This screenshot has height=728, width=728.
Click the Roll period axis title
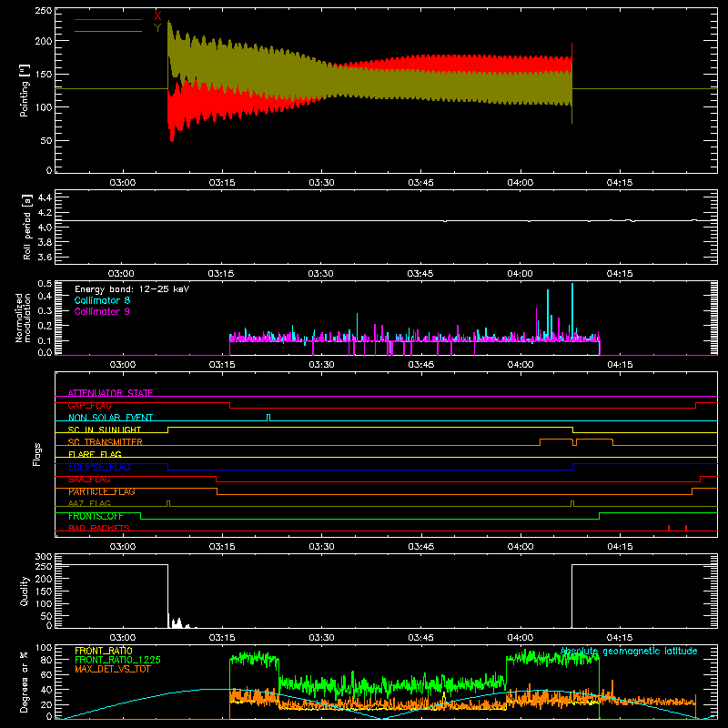click(27, 227)
